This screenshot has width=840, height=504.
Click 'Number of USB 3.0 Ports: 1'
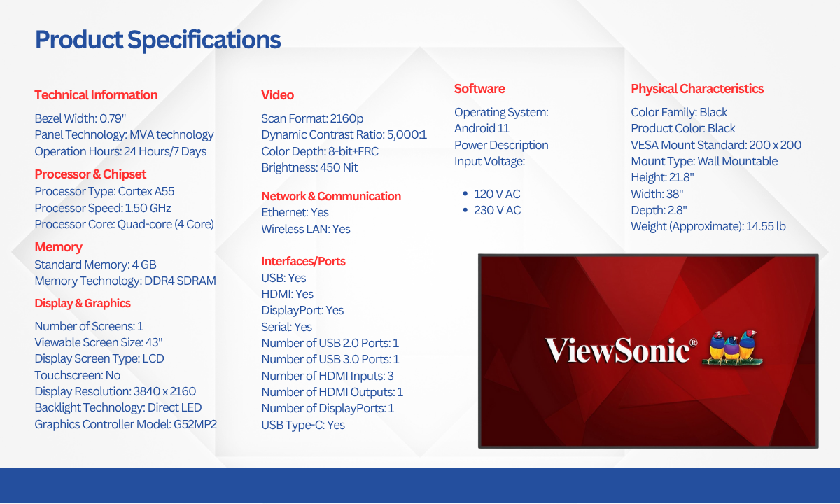330,359
